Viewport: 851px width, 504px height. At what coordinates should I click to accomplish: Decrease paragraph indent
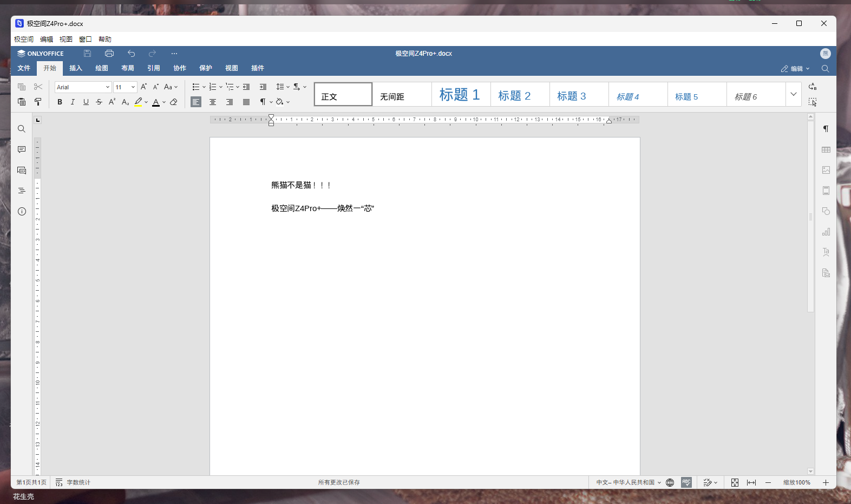[246, 87]
